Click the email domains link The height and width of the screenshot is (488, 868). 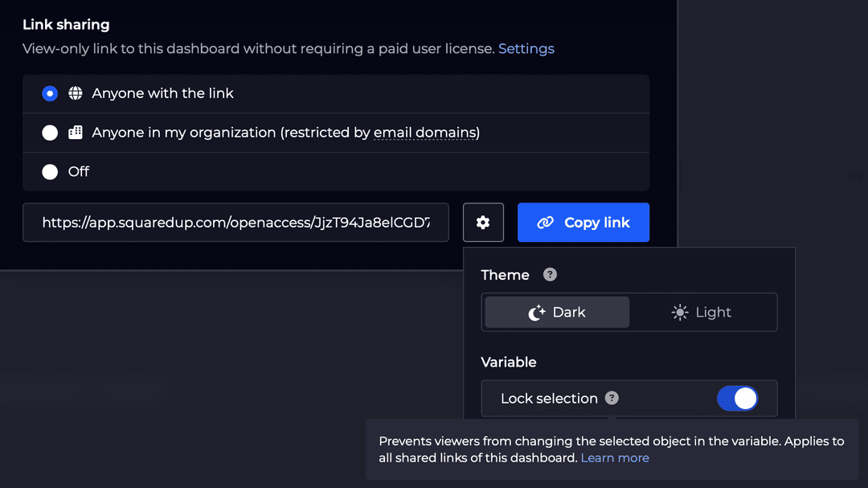426,133
